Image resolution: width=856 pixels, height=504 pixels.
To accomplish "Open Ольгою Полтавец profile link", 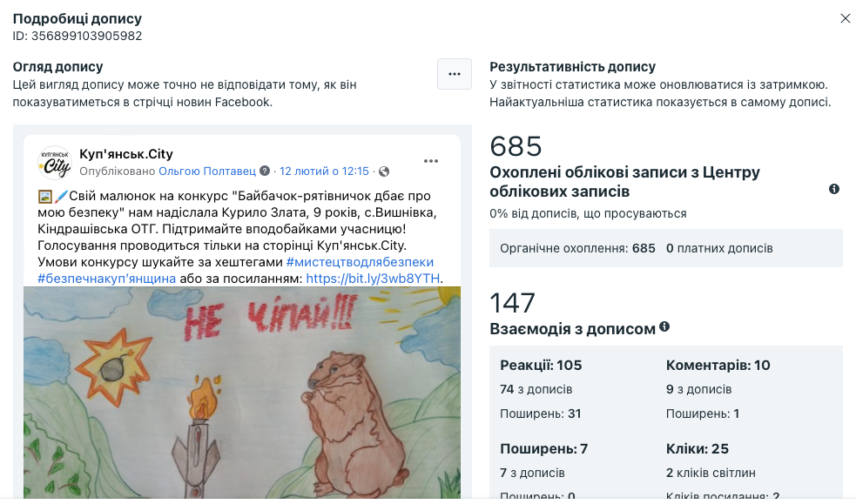I will point(207,171).
